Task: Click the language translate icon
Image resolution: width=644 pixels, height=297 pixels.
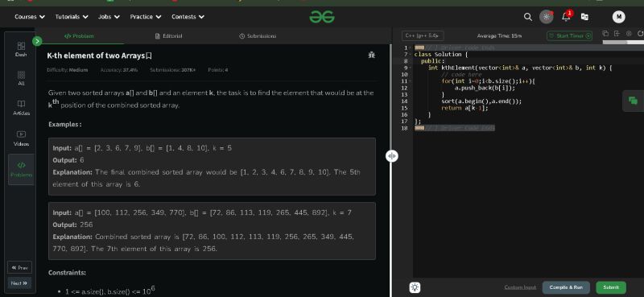Action: coord(584,17)
